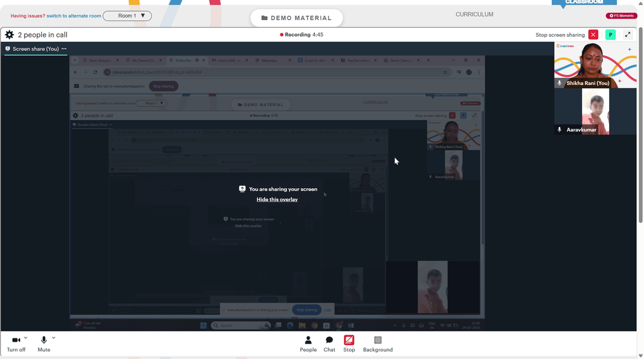
Task: In shared preview, open Inbox (248) Gmail tab
Action: point(229,61)
